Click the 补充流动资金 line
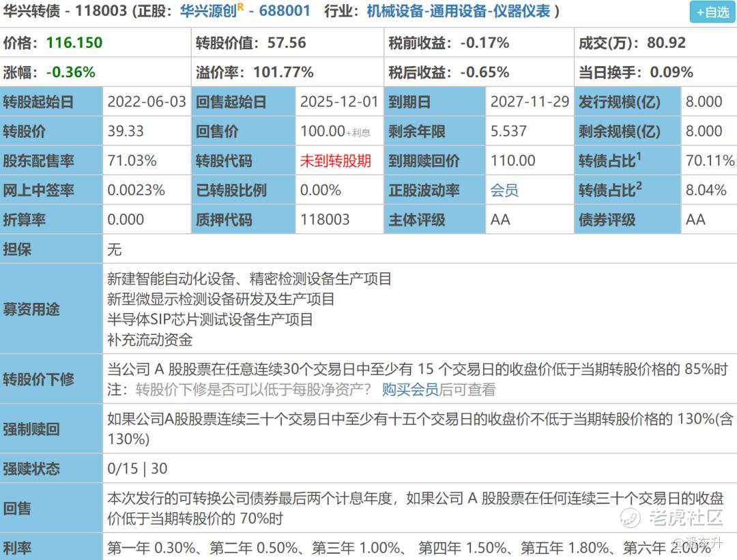 tap(150, 340)
